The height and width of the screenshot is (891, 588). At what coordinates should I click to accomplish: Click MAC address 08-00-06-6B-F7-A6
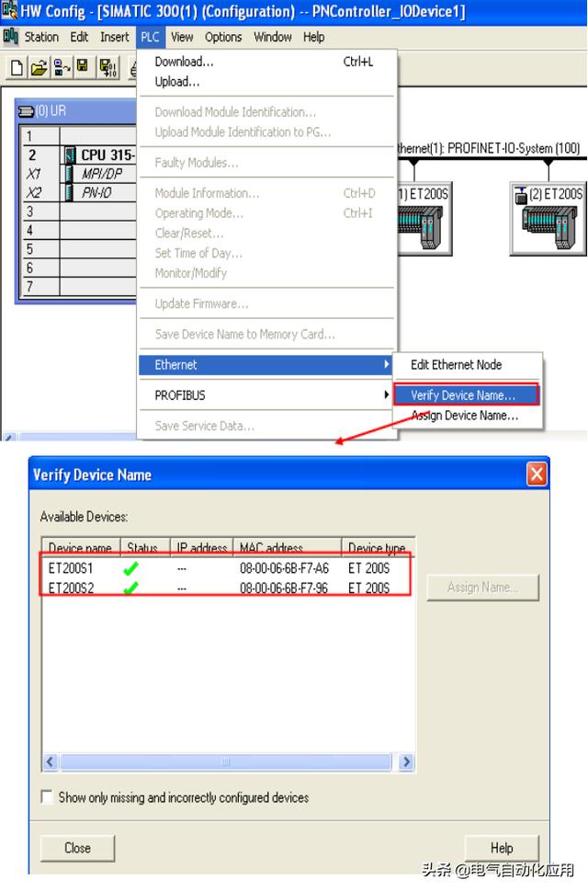coord(284,568)
